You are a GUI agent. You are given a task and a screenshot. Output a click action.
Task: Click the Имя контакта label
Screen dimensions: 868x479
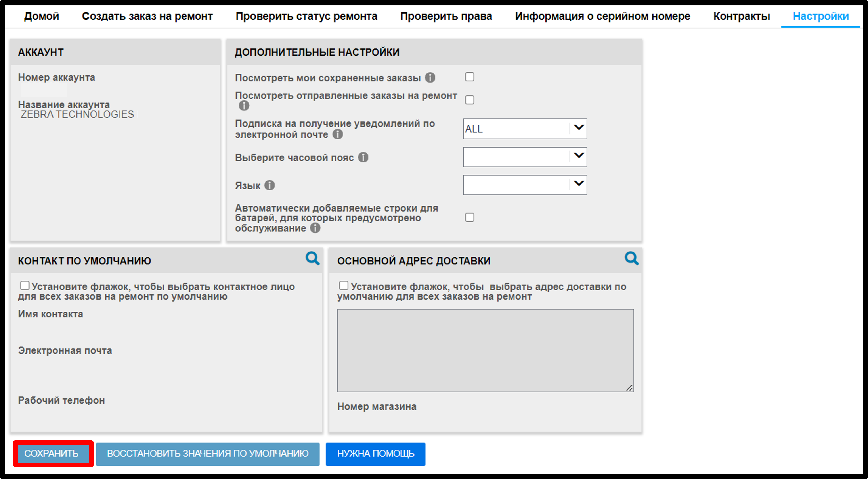click(51, 314)
